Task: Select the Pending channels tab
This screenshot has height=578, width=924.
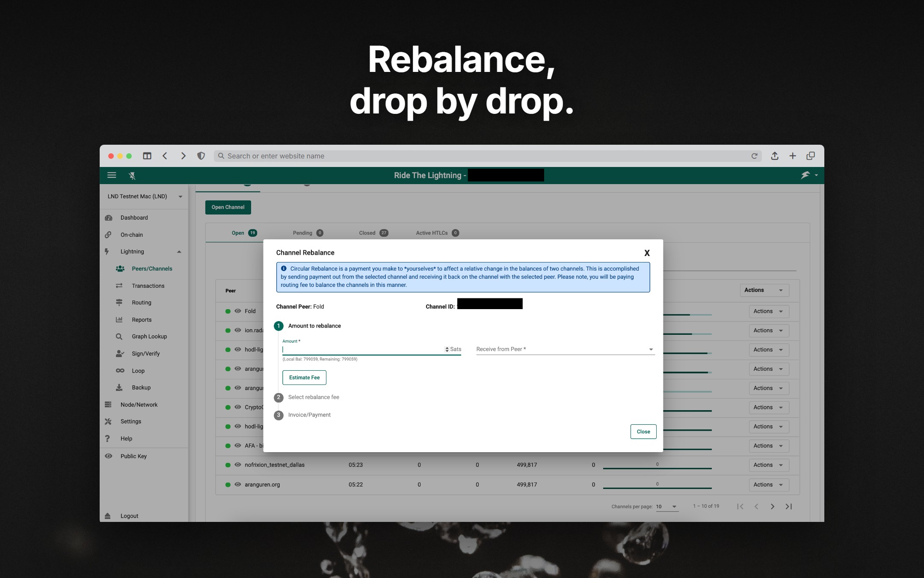Action: tap(308, 233)
